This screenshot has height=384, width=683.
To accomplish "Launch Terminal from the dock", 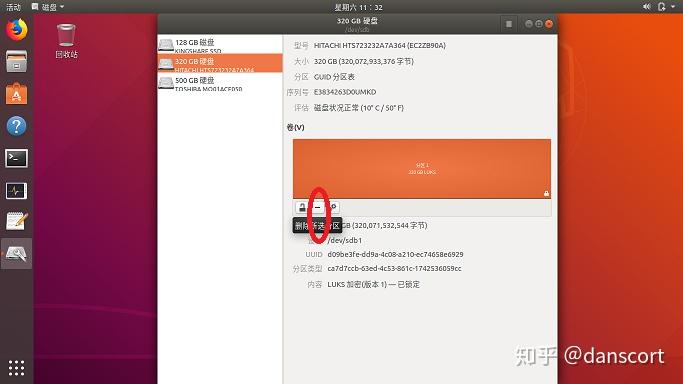I will [x=16, y=158].
